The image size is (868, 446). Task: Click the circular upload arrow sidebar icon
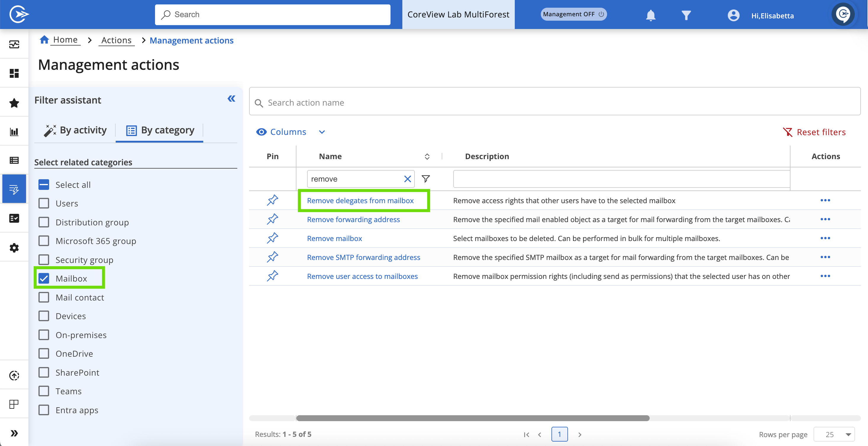click(x=14, y=375)
